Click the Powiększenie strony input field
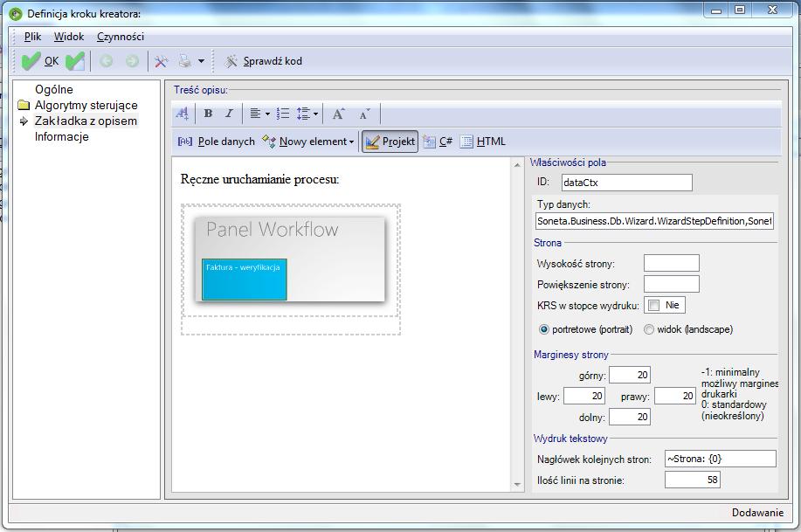 671,284
